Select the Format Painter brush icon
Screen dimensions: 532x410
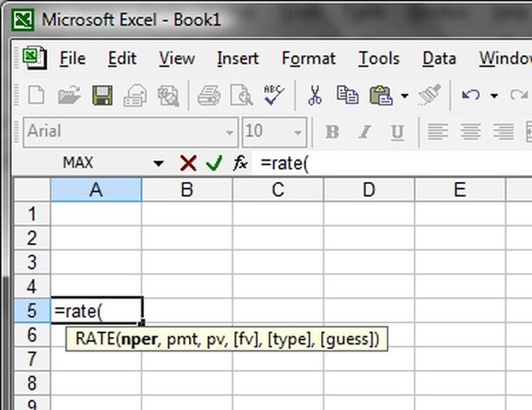pos(429,95)
